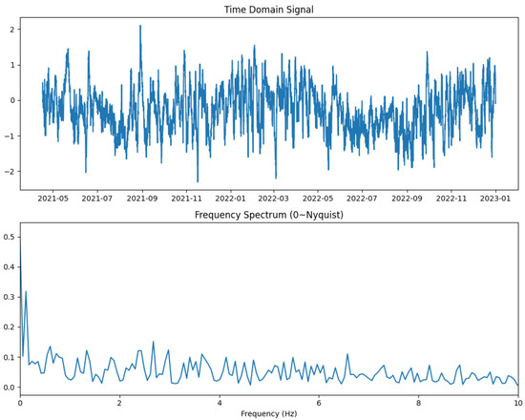Click the 2021-09 date tick label
The width and height of the screenshot is (525, 420).
click(142, 199)
